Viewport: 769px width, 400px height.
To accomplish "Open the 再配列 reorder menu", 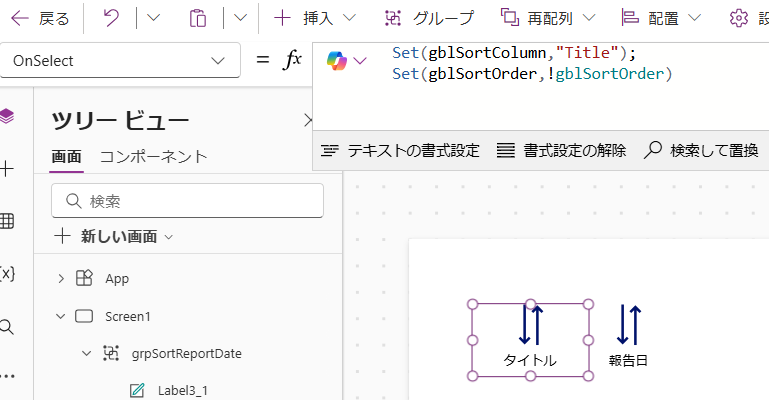I will coord(548,19).
